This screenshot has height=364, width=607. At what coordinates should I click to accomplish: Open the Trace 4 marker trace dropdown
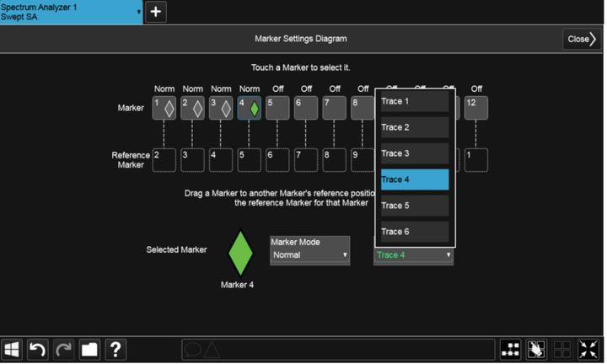413,255
